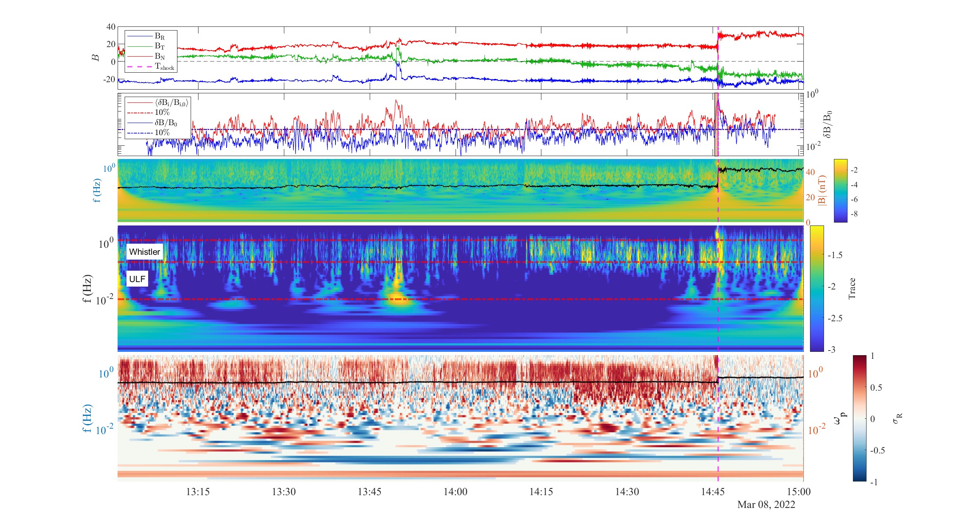Click the B_R legend entry

151,36
